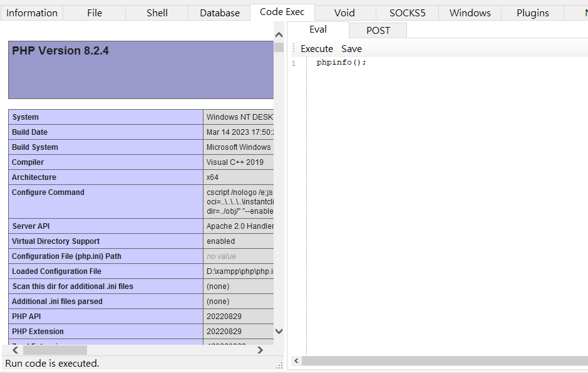
Task: Click the toolbar grip handle beside Execute
Action: (x=294, y=49)
